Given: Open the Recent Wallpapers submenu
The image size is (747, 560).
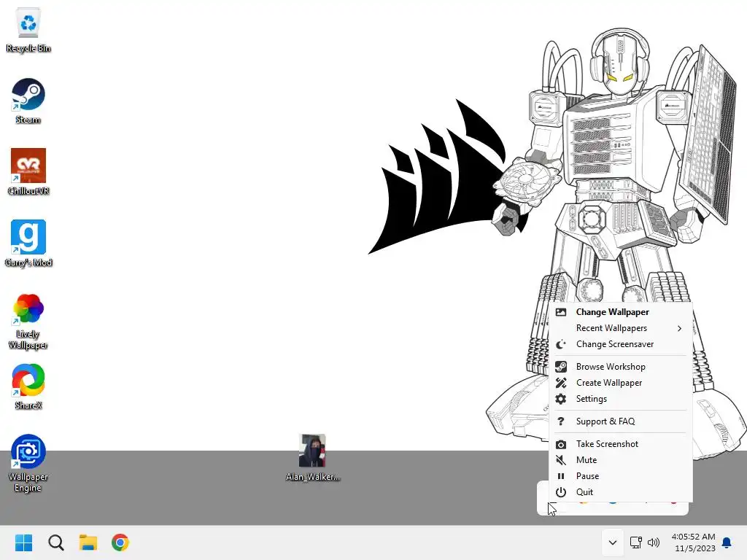Looking at the screenshot, I should (620, 328).
